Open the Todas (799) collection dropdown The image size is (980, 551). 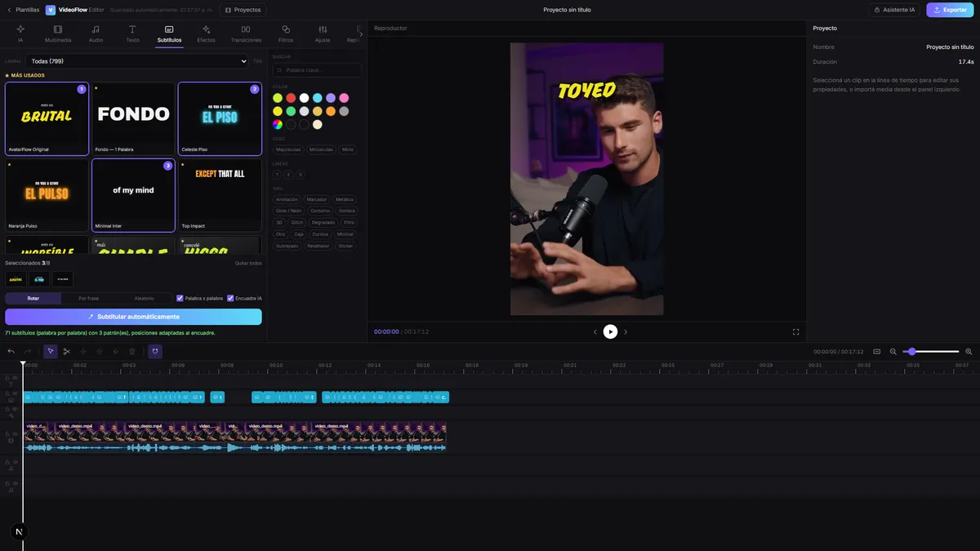click(137, 61)
